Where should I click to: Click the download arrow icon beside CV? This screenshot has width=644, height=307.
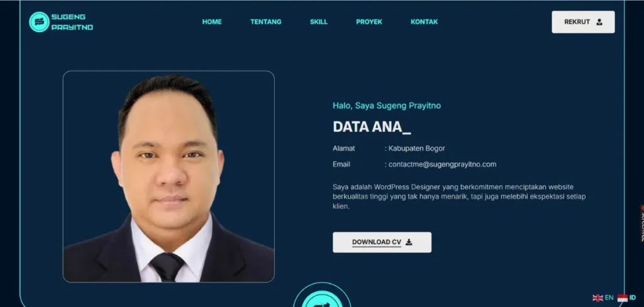coord(409,242)
